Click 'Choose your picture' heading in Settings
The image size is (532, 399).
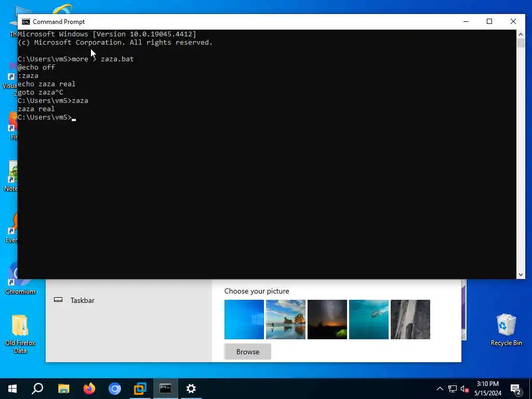257,291
